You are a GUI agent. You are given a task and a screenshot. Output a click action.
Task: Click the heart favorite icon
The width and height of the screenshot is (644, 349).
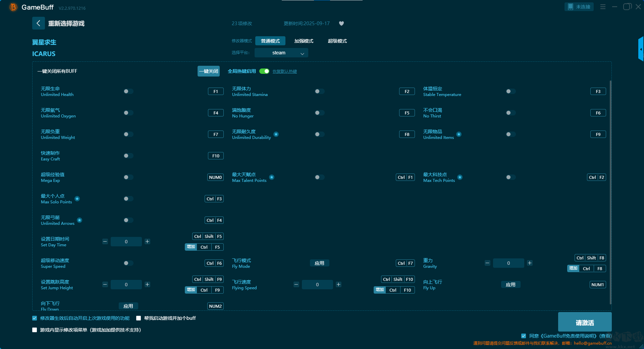tap(341, 23)
